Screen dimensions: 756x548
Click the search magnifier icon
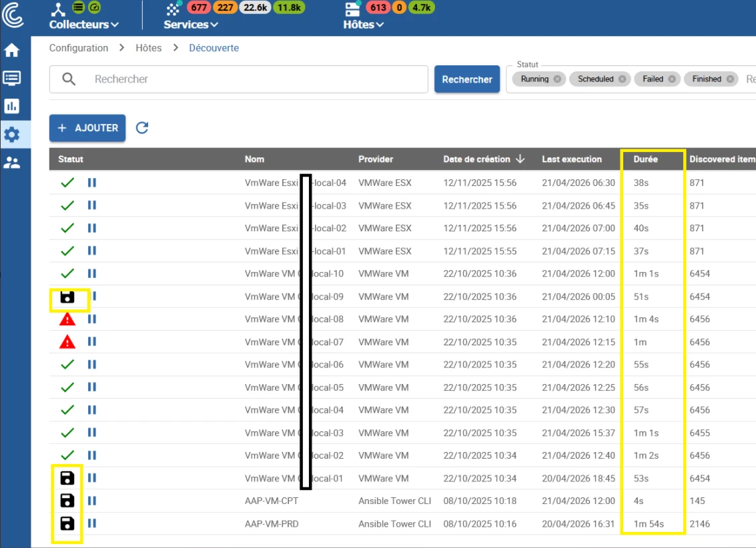point(69,79)
